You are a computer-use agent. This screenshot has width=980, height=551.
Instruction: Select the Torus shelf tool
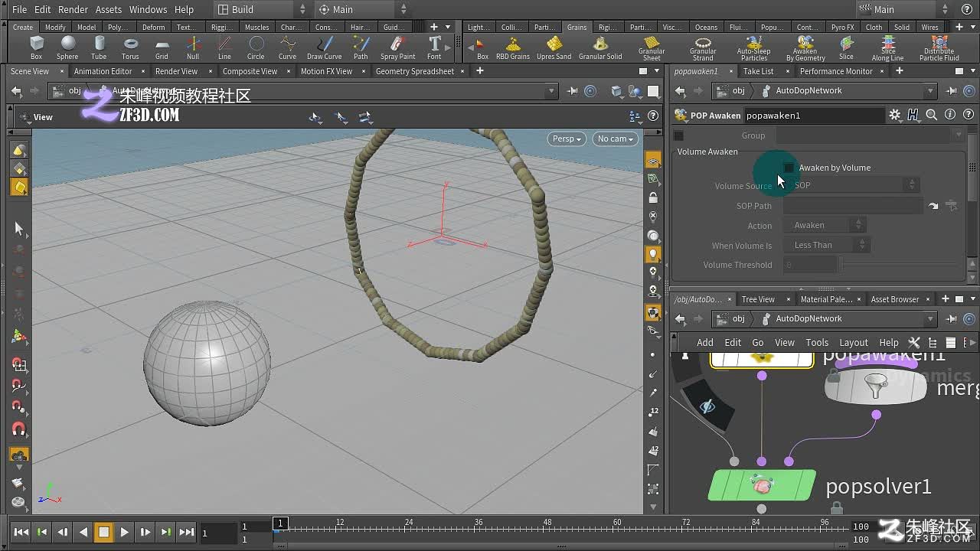point(130,47)
